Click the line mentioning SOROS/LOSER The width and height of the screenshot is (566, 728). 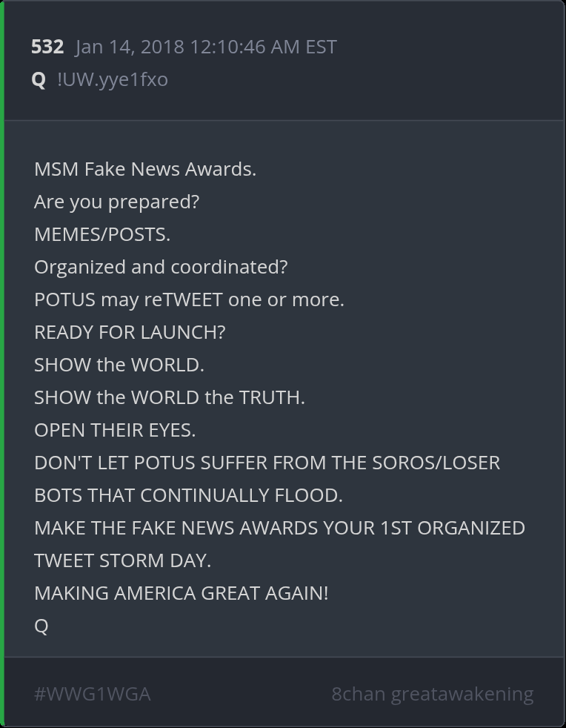pos(267,463)
